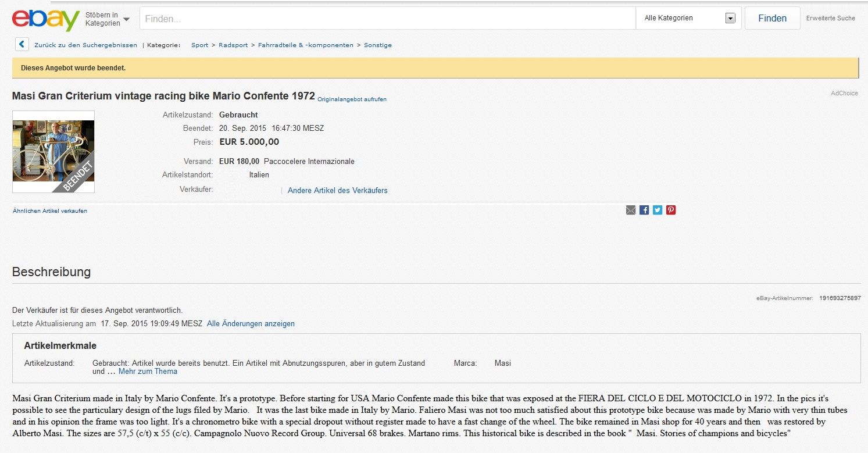868x453 pixels.
Task: Open the Masi bike listing thumbnail
Action: 53,151
